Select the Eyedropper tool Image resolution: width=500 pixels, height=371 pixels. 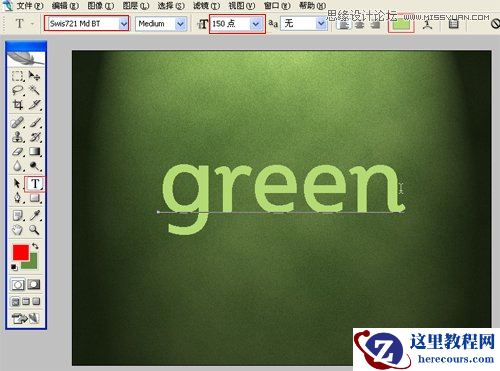(x=34, y=215)
